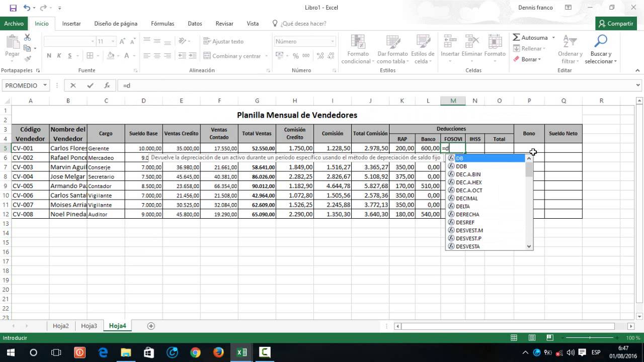Open Alineación group dialog launcher
This screenshot has height=362, width=644.
(268, 71)
